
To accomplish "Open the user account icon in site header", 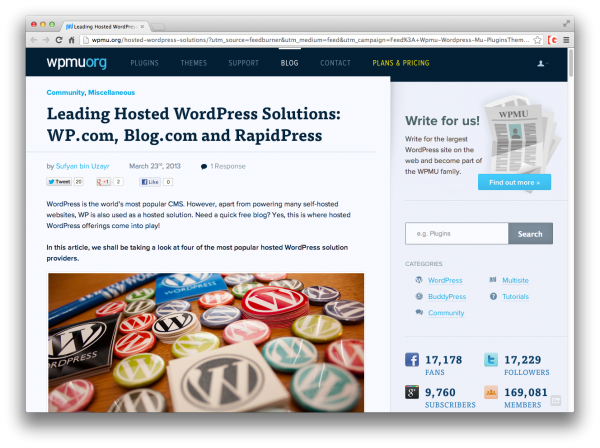I will point(541,64).
